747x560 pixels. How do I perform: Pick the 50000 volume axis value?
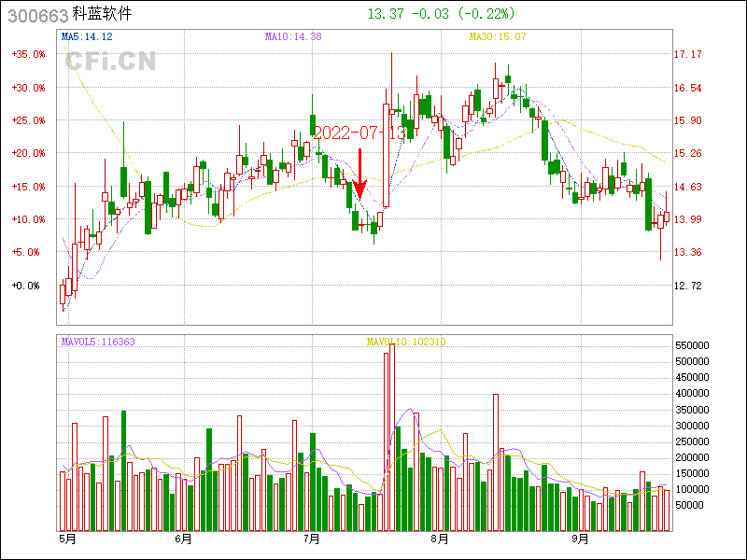coord(689,505)
